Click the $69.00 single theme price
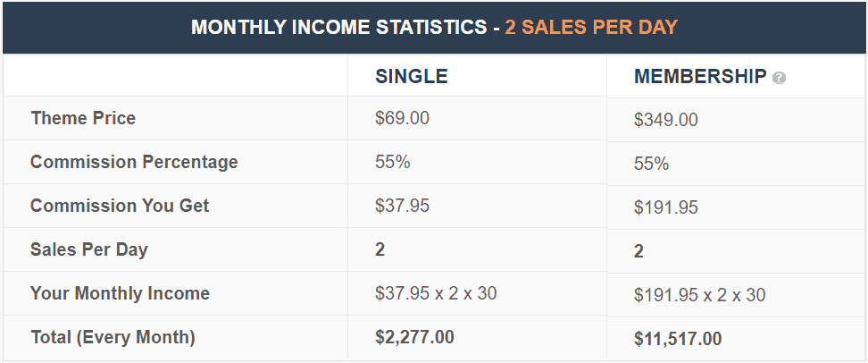This screenshot has height=363, width=868. pos(403,118)
